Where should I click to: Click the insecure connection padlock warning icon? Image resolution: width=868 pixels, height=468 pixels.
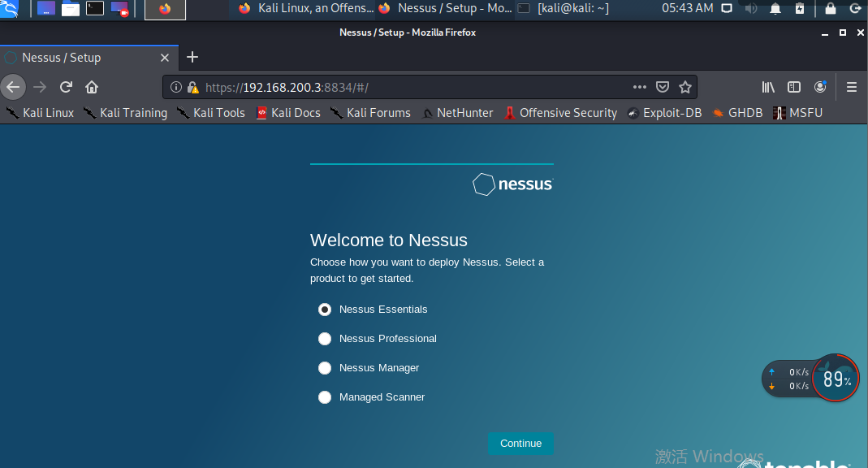click(x=192, y=87)
